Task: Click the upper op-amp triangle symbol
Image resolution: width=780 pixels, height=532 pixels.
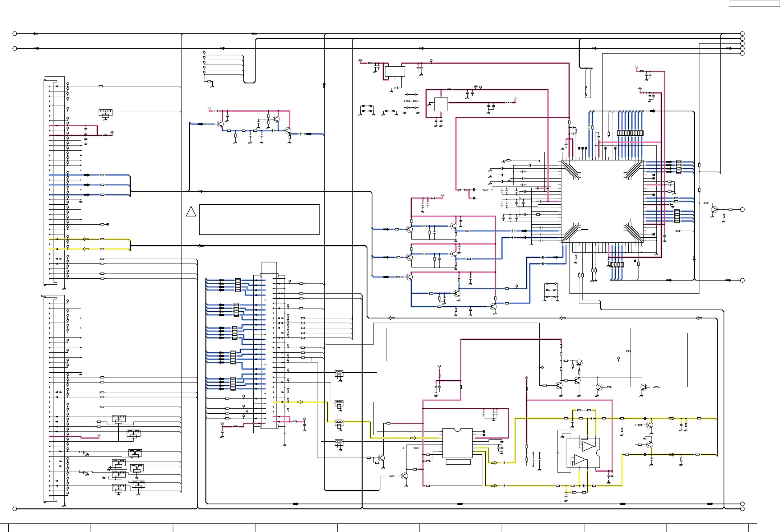Action: point(588,446)
